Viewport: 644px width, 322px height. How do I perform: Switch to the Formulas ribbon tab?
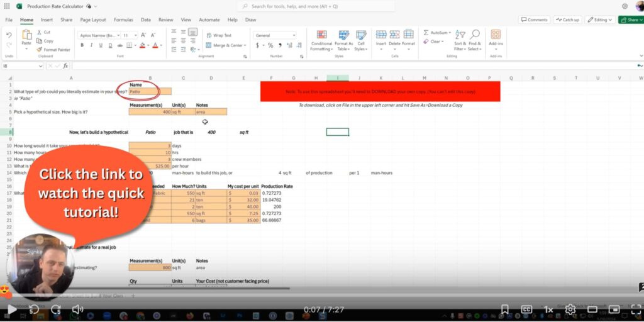click(x=123, y=19)
